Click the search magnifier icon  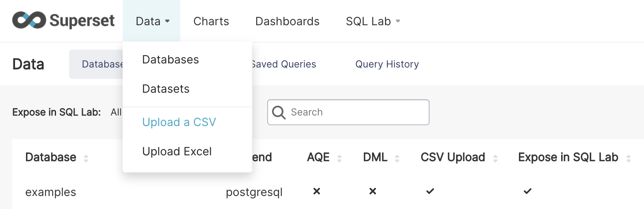[279, 112]
